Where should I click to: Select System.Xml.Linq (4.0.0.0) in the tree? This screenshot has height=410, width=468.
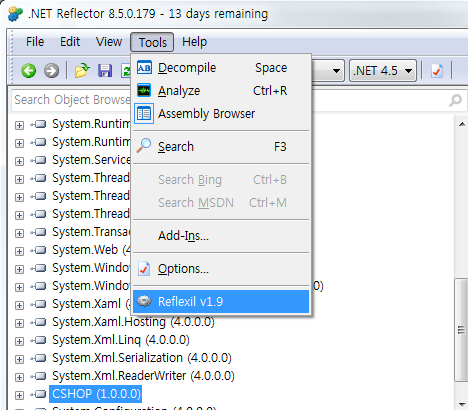tap(121, 340)
